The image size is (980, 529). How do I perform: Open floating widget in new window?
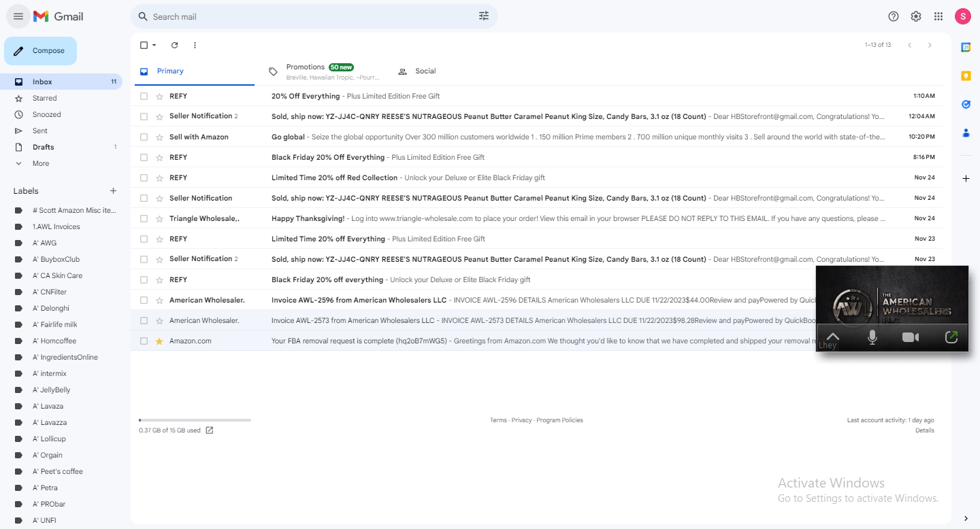[951, 337]
